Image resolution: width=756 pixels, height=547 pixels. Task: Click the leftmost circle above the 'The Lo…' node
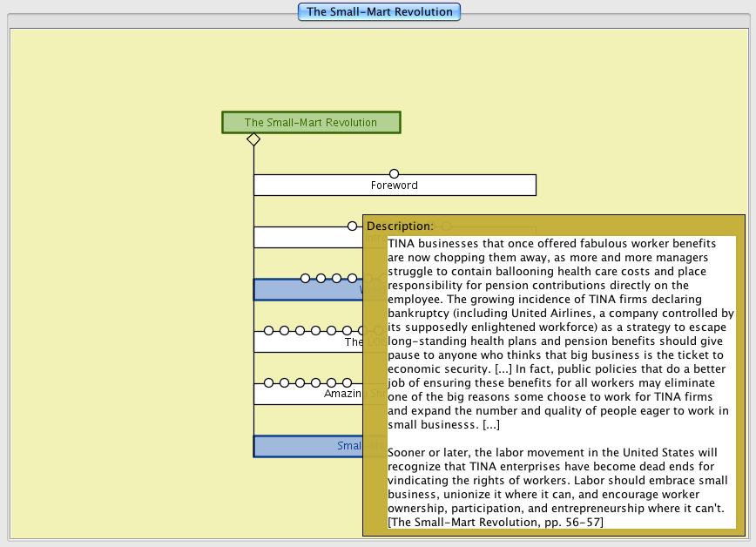coord(268,331)
